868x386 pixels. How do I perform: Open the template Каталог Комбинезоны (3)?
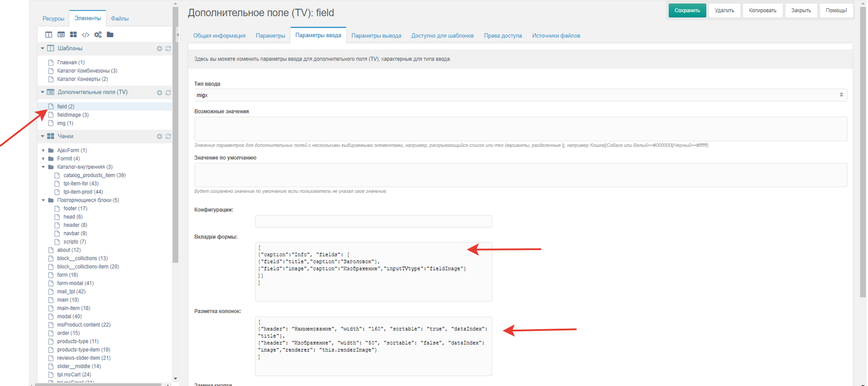(x=87, y=71)
